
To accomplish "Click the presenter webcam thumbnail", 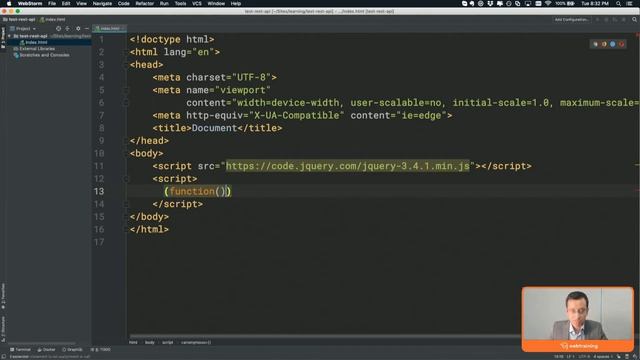I will tap(578, 319).
